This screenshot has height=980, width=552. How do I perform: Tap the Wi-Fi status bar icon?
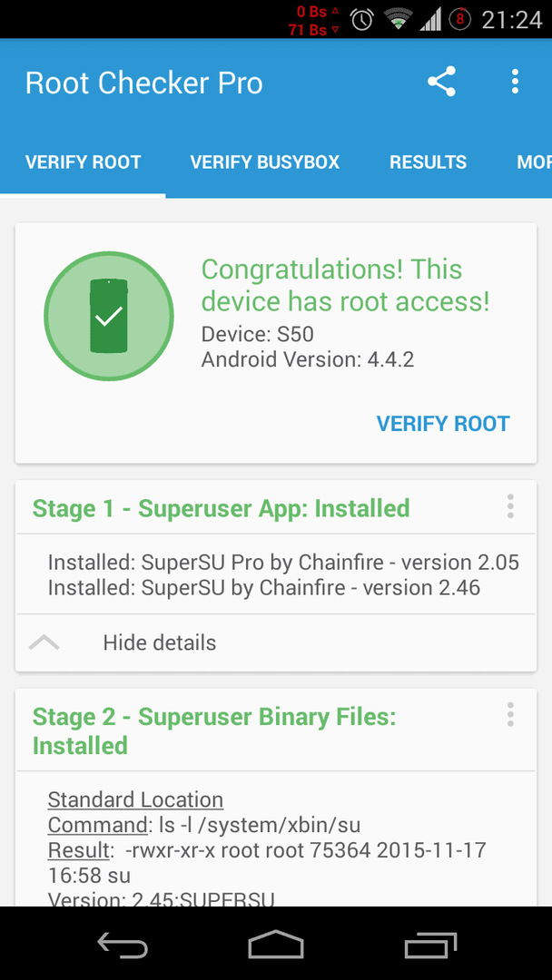pos(397,20)
